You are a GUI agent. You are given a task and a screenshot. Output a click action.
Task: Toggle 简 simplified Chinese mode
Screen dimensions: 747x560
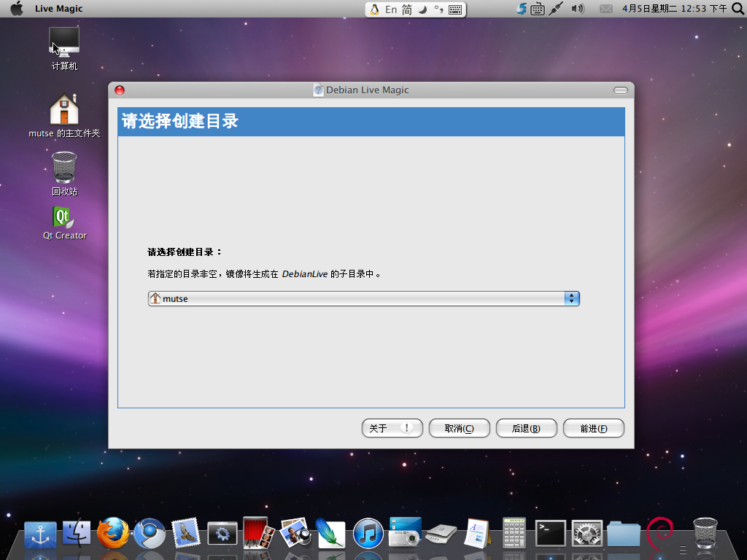[407, 9]
